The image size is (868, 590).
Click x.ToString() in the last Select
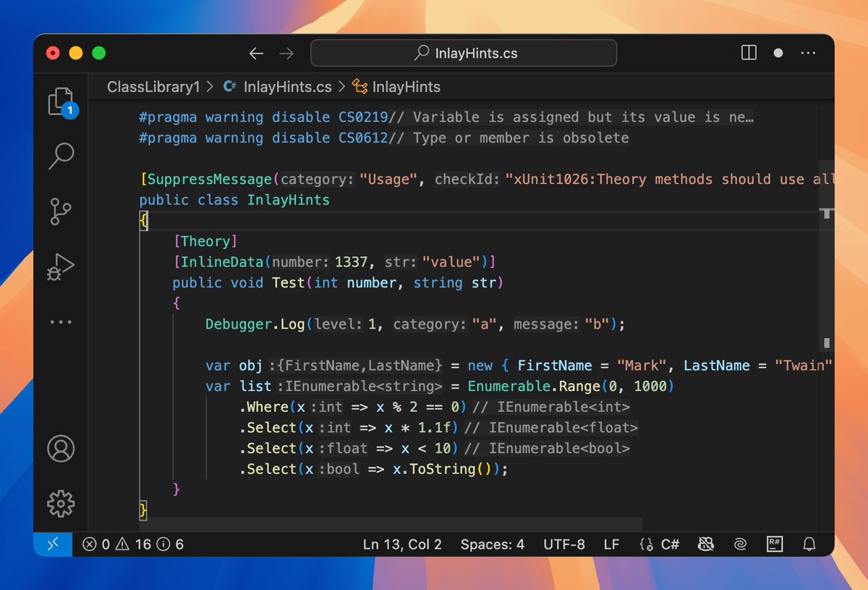[x=443, y=469]
